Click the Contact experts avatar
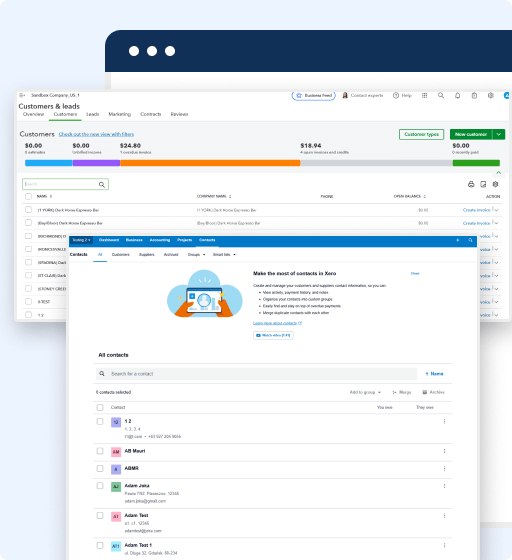The width and height of the screenshot is (512, 560). [x=345, y=95]
